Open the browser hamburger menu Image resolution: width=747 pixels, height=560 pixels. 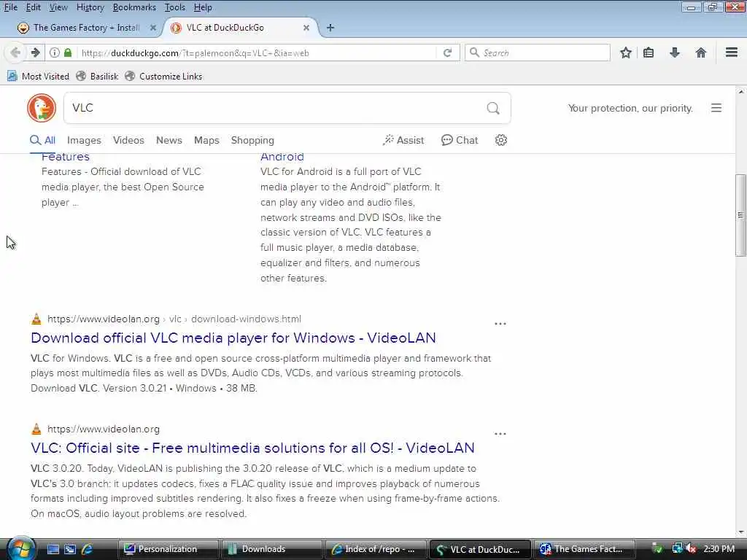click(x=731, y=52)
